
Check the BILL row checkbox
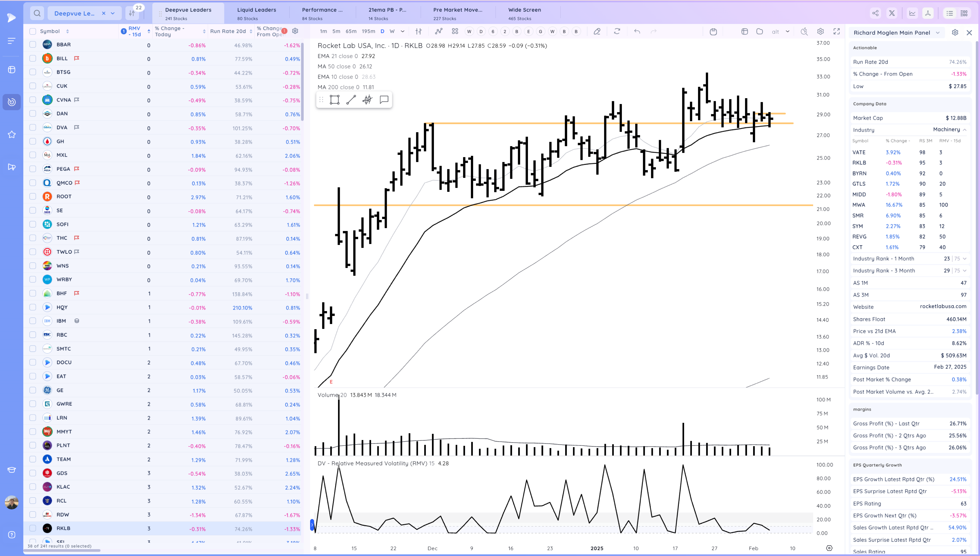pyautogui.click(x=33, y=59)
